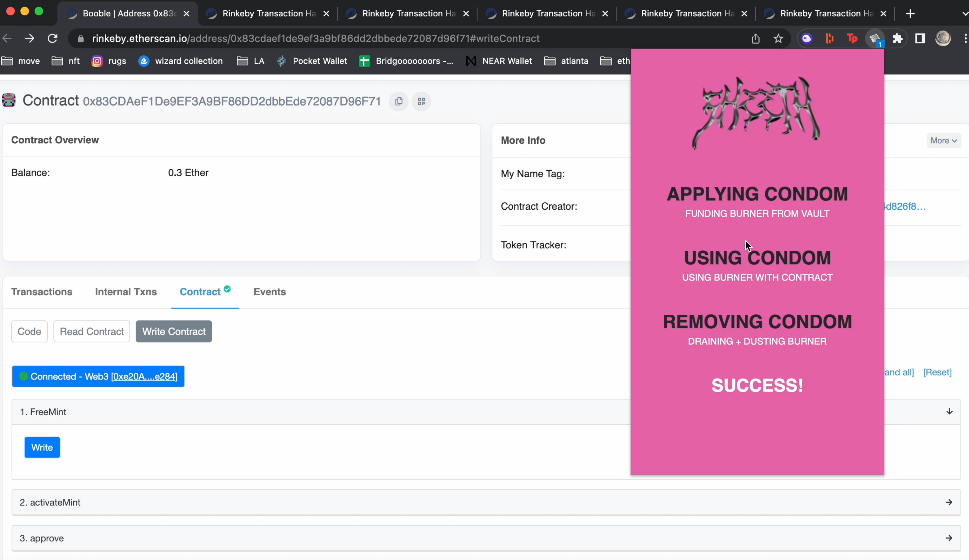Open the active extension with badge 1

click(875, 39)
